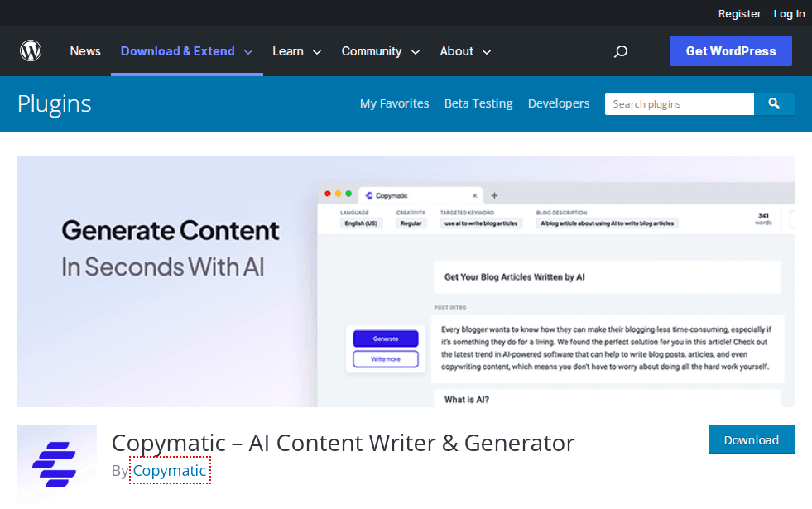Click the Download plugin button

point(752,439)
